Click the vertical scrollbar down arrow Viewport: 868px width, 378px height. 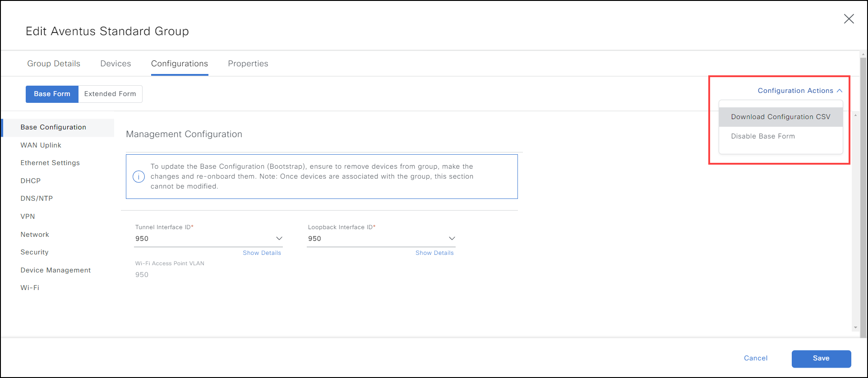855,328
